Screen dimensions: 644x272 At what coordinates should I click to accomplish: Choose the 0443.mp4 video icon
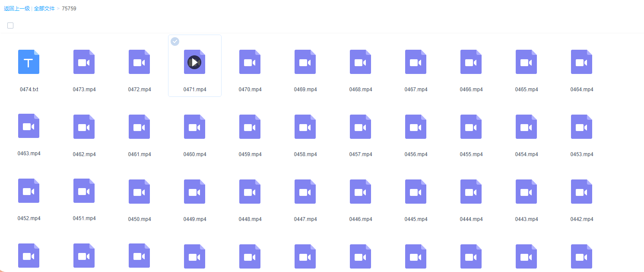tap(526, 192)
